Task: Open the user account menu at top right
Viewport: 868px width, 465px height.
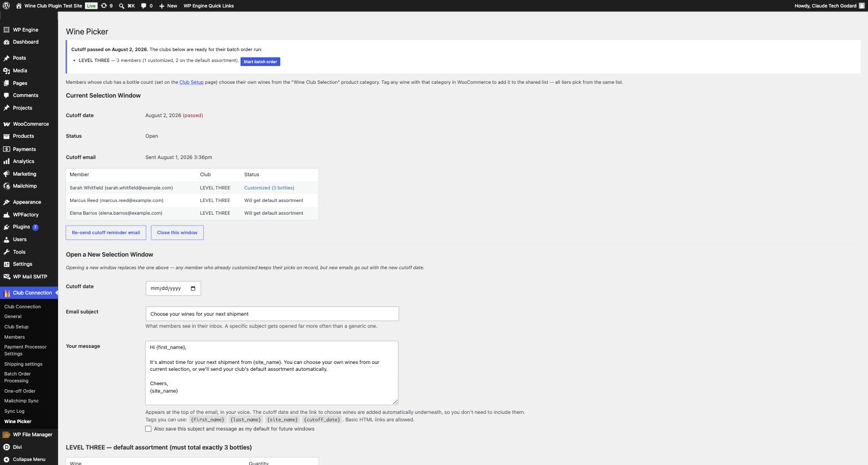Action: [829, 6]
